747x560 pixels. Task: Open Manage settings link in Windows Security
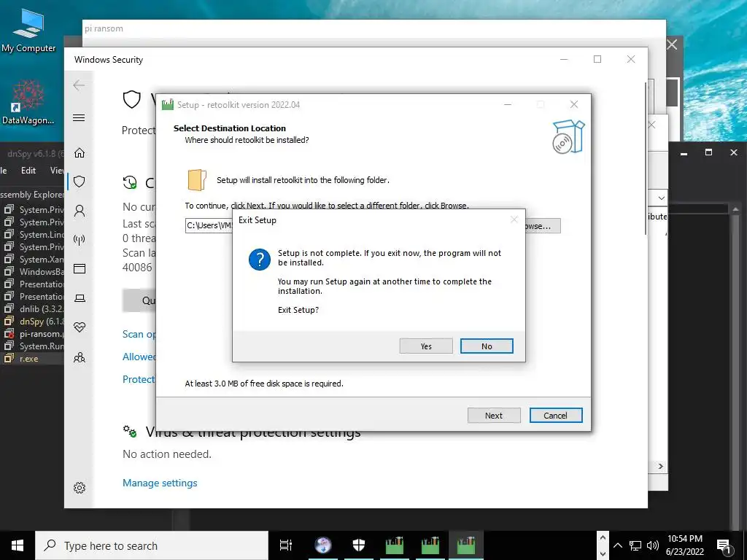point(160,483)
